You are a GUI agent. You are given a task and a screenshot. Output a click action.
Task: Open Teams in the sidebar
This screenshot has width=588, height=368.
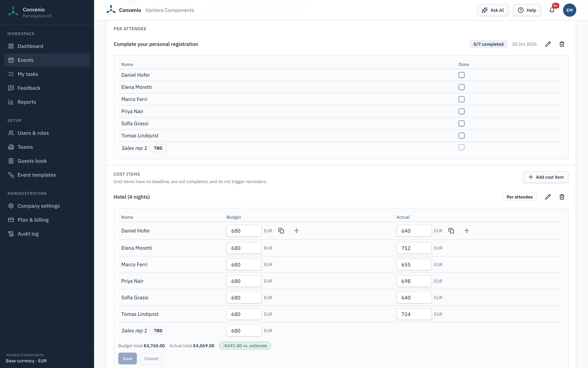47,147
